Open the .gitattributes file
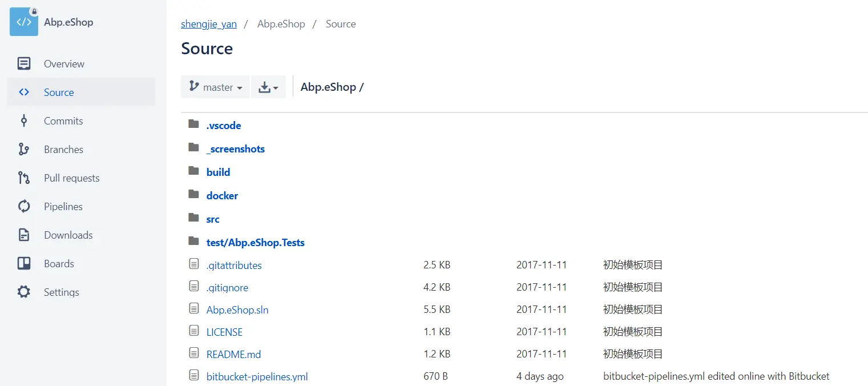Image resolution: width=868 pixels, height=386 pixels. coord(234,265)
